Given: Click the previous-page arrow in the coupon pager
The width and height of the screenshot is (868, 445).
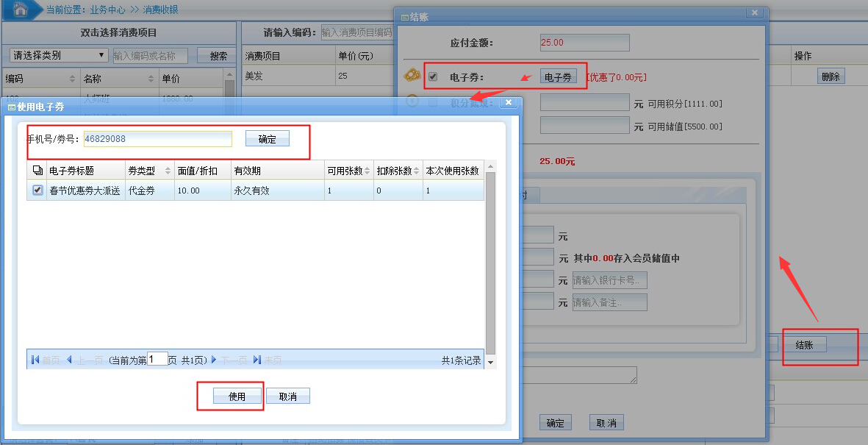Looking at the screenshot, I should pos(69,360).
